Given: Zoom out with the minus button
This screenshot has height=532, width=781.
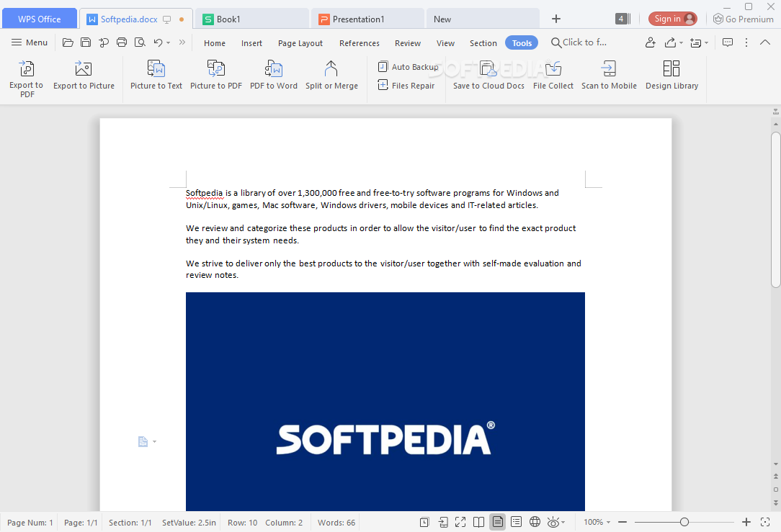Looking at the screenshot, I should coord(622,522).
